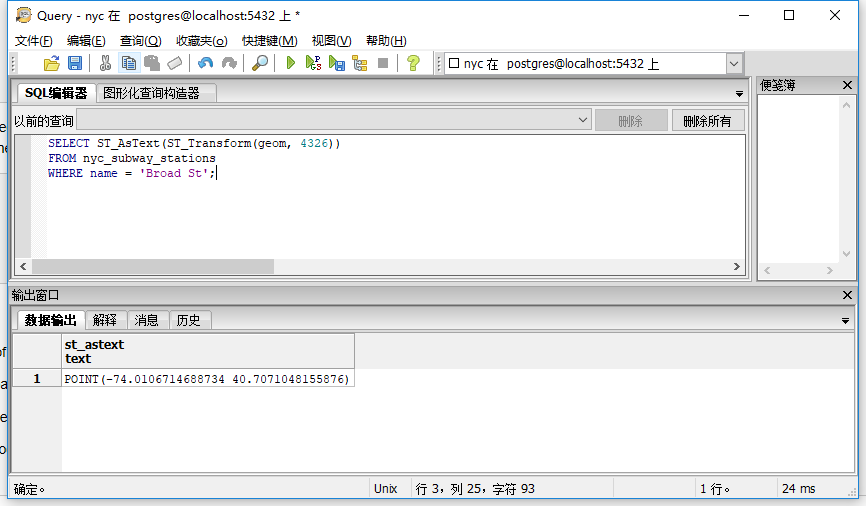The height and width of the screenshot is (506, 866).
Task: Run the query with the pgScript icon
Action: coord(313,64)
